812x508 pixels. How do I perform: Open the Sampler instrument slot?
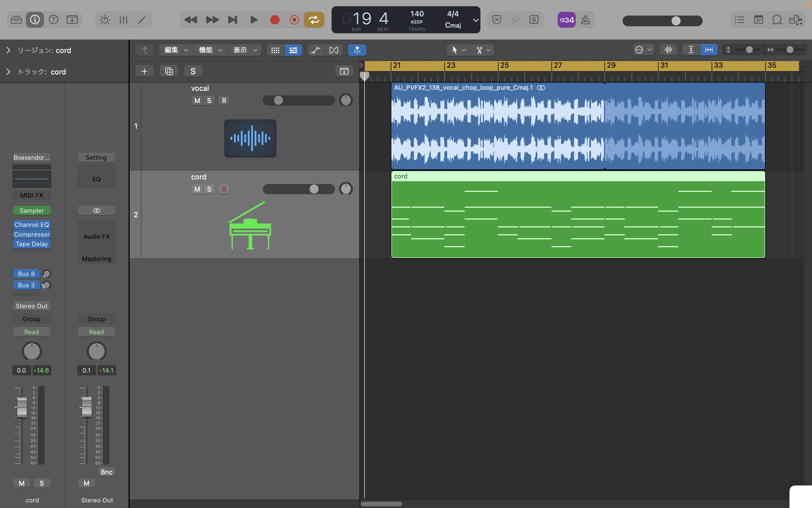tap(32, 211)
